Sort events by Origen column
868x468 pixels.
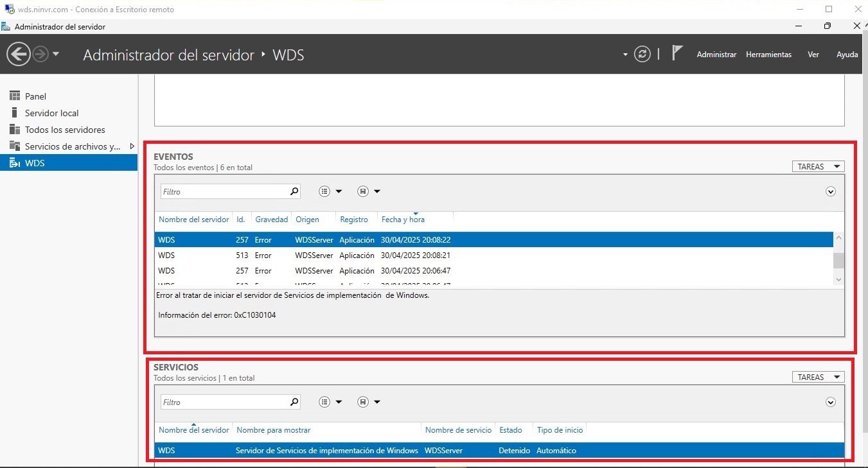[x=308, y=220]
